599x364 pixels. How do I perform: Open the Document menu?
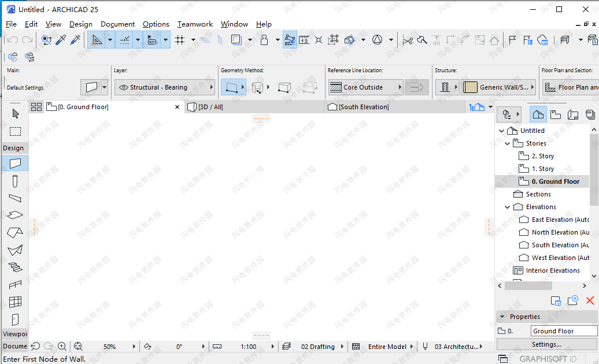tap(118, 24)
